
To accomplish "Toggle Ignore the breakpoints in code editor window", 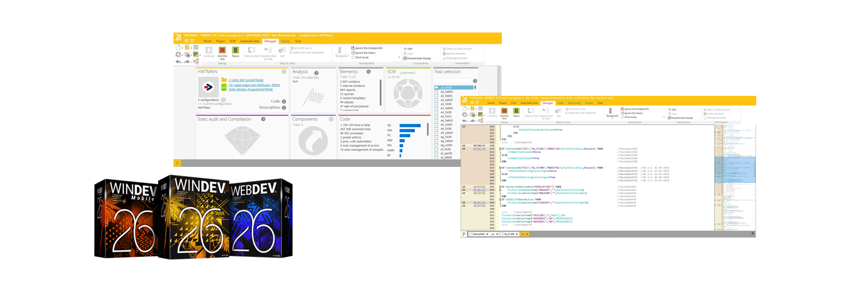I will click(x=635, y=109).
